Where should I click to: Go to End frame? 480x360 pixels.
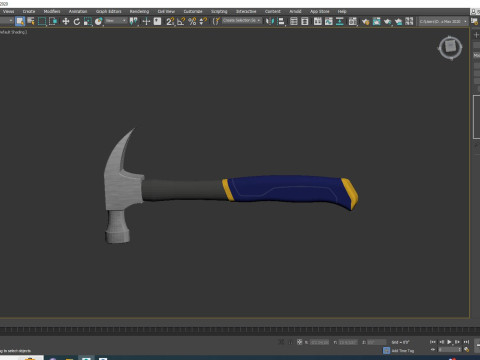[466, 342]
